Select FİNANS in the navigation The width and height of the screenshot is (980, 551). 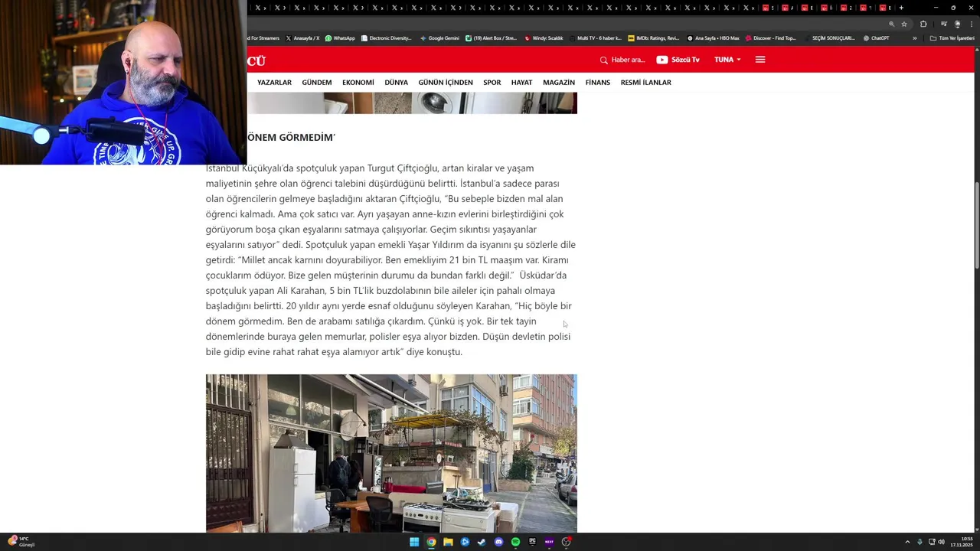(597, 83)
